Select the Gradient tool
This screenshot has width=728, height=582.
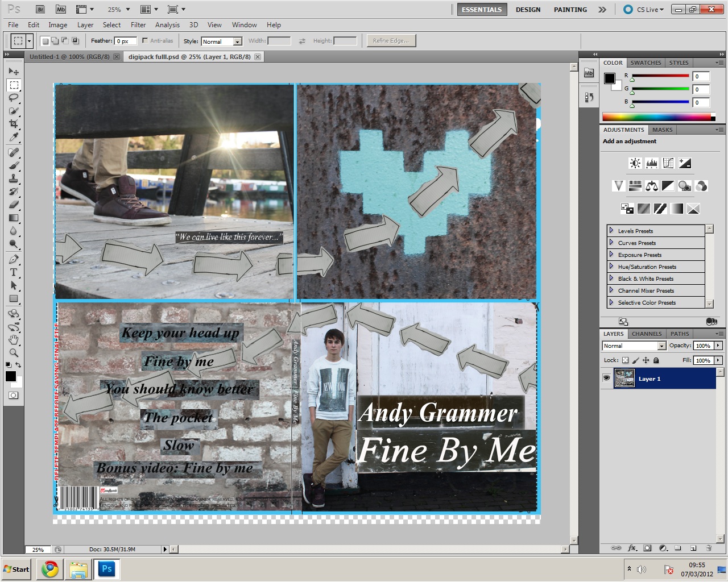click(14, 218)
